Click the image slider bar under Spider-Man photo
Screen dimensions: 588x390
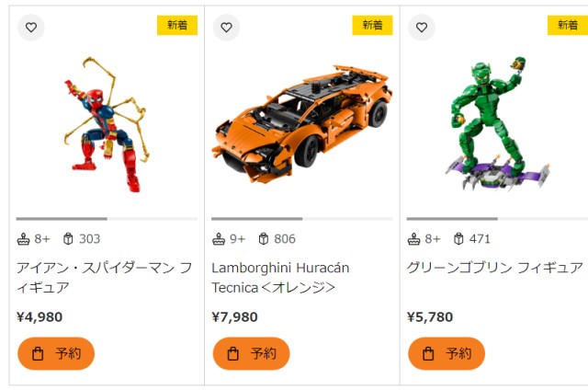(x=107, y=219)
